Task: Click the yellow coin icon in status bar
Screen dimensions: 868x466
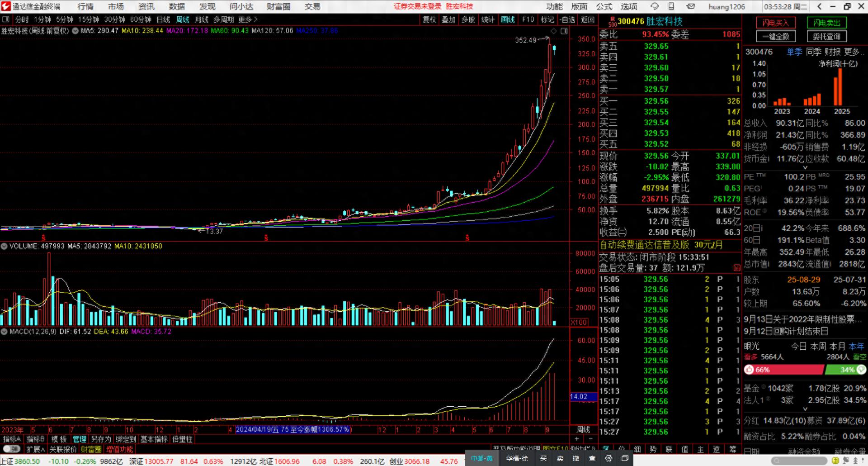Action: coord(835,461)
